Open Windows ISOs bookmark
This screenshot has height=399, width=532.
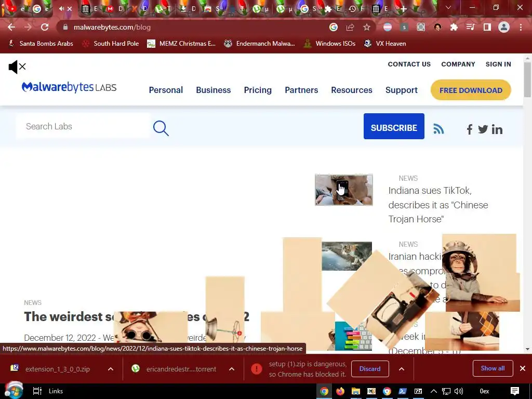[x=330, y=44]
